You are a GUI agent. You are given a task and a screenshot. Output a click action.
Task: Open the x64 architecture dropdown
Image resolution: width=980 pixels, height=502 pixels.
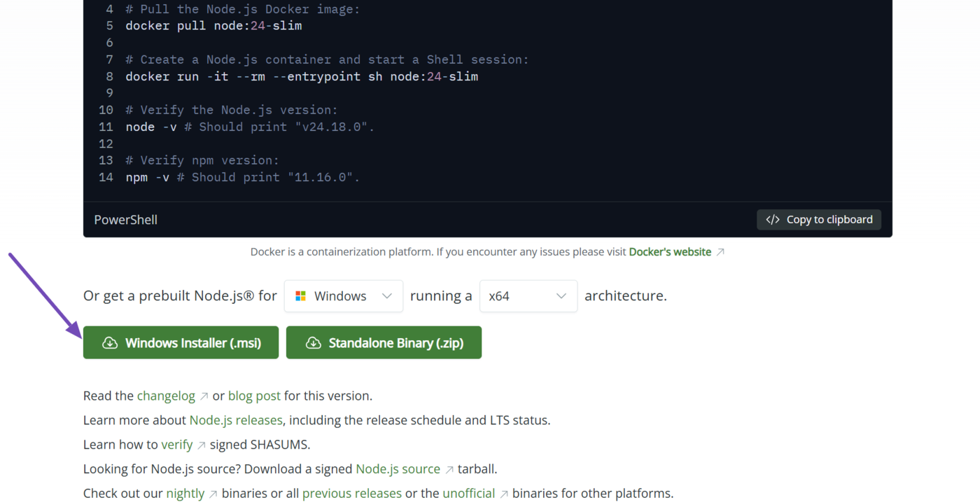[x=528, y=296]
